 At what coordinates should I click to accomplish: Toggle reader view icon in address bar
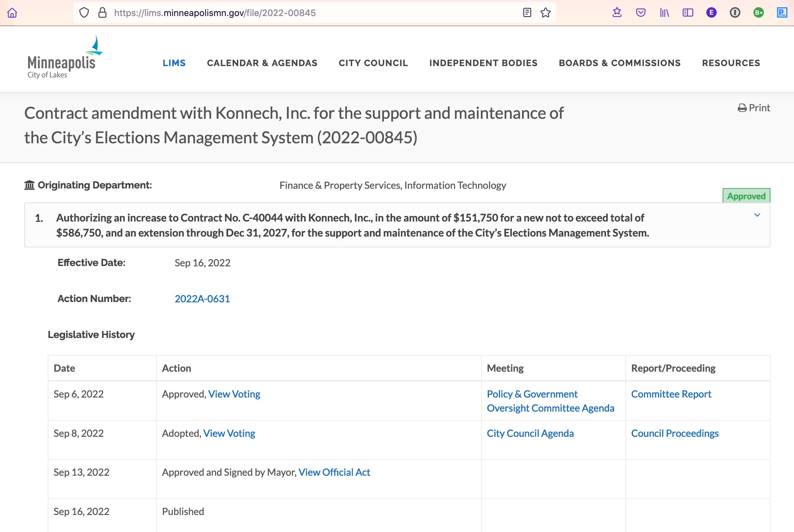click(527, 13)
